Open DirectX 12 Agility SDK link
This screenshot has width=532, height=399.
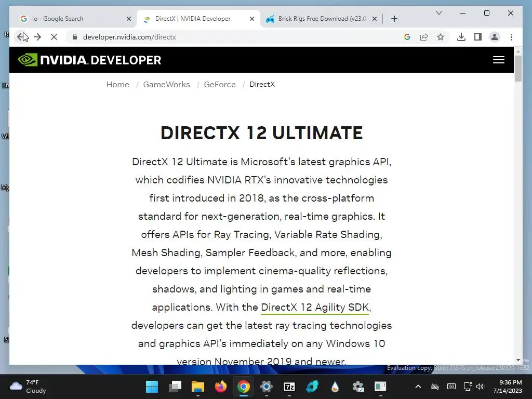[x=315, y=308]
